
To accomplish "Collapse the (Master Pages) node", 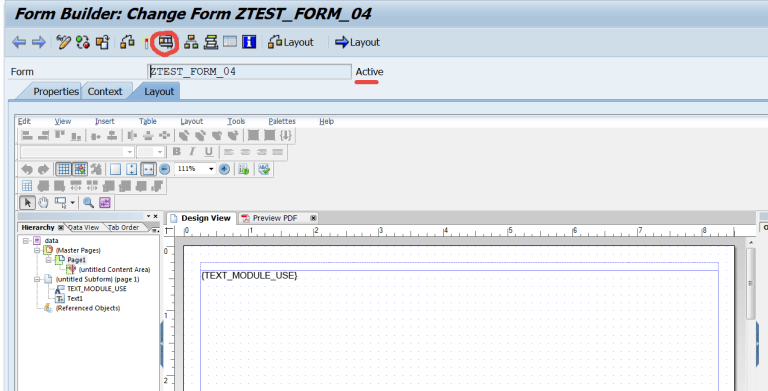I will coord(37,250).
